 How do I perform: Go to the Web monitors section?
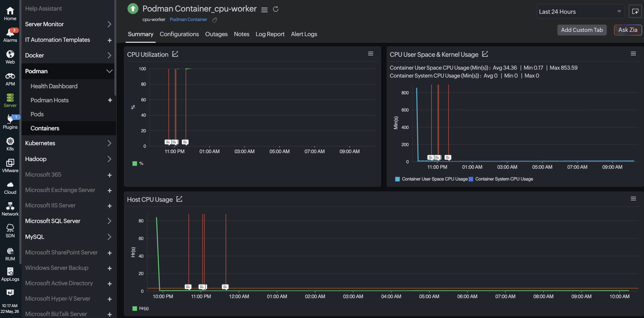click(10, 57)
